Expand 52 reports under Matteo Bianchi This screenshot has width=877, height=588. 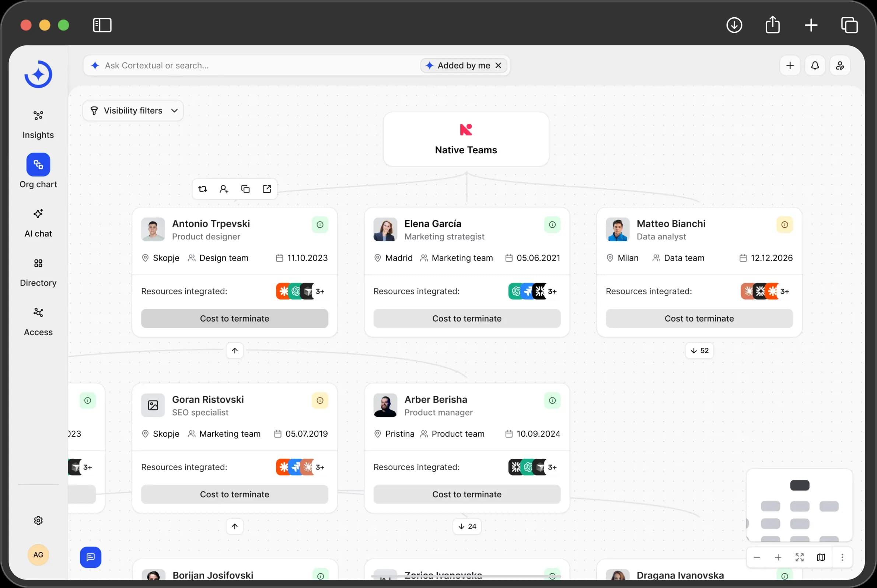tap(699, 351)
